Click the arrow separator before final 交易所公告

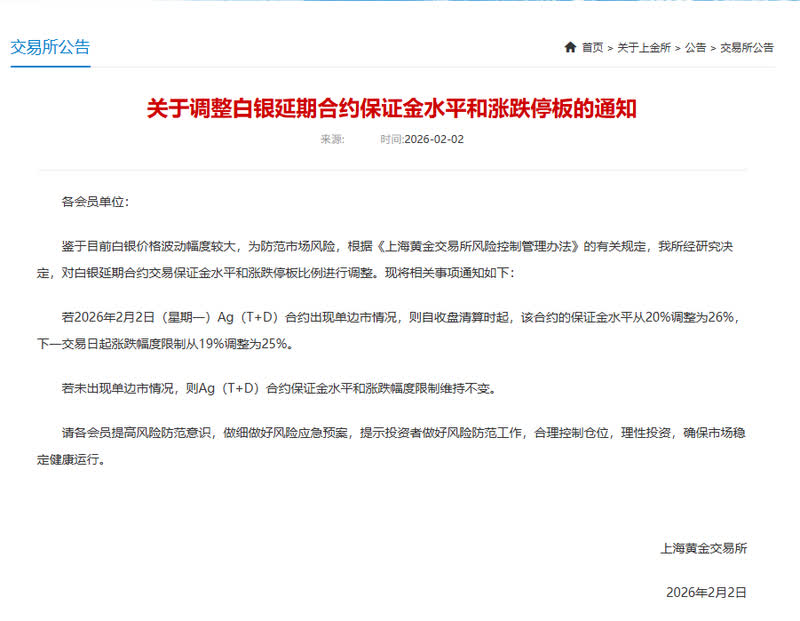(x=713, y=48)
